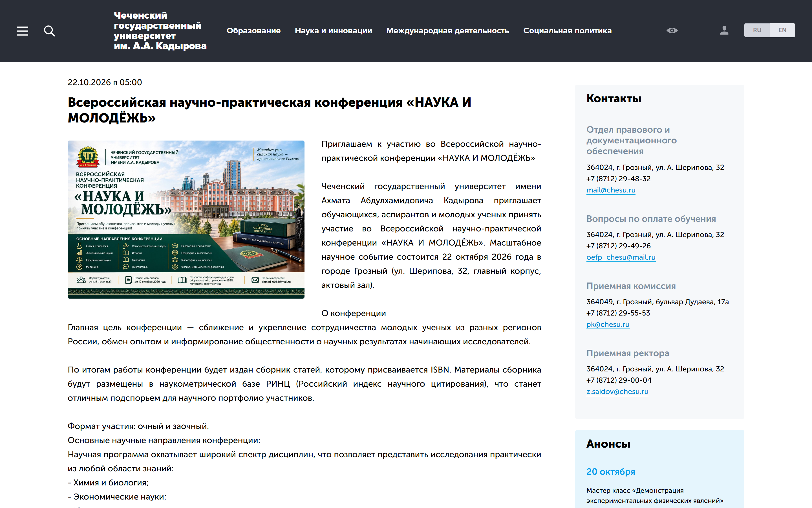Image resolution: width=812 pixels, height=508 pixels.
Task: Open the Наука и инновации menu
Action: (x=333, y=30)
